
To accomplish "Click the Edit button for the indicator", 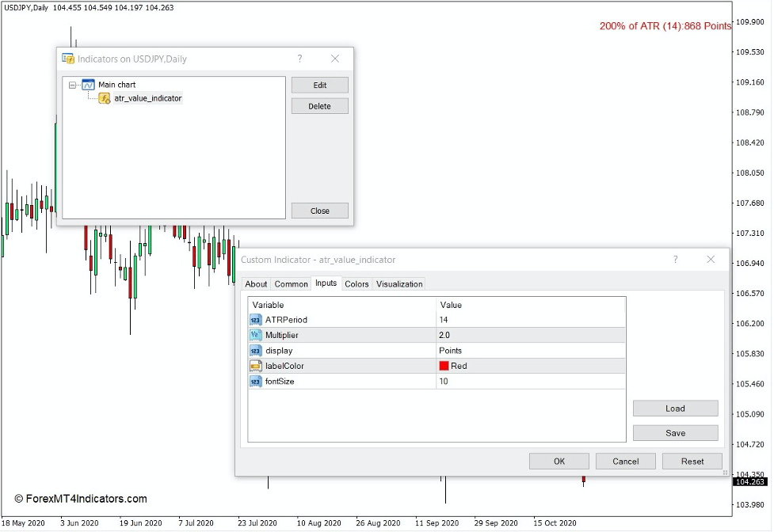I will pyautogui.click(x=319, y=85).
